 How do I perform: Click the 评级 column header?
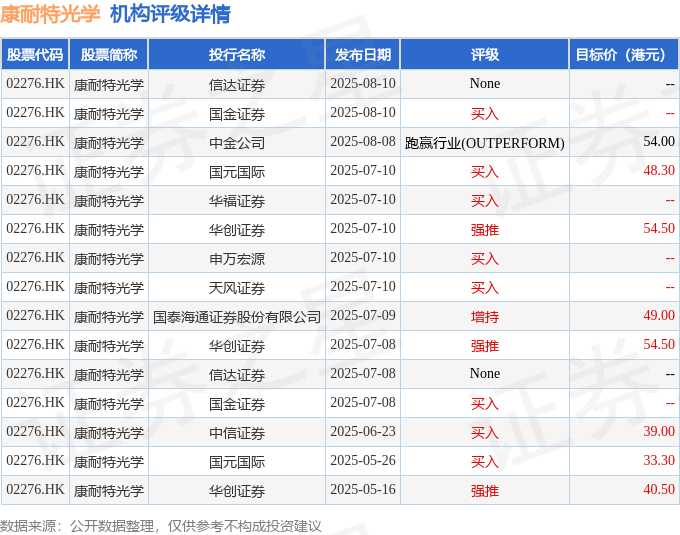pos(484,55)
